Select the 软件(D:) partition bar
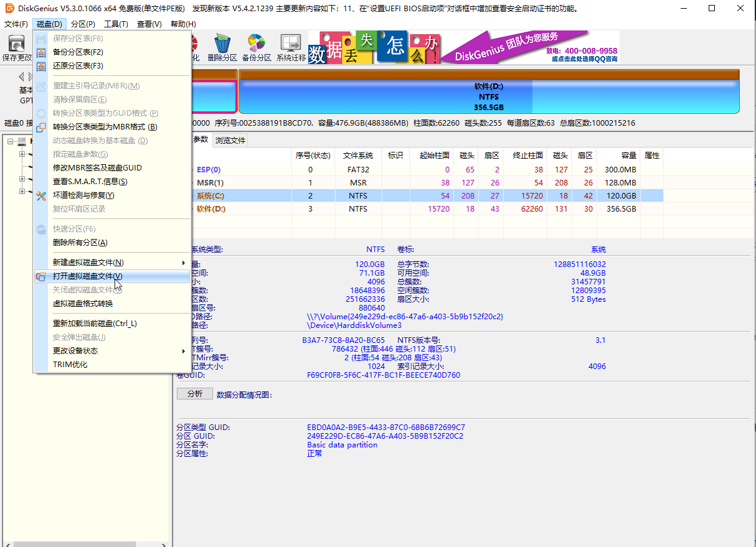Screen dimensions: 756x547 click(x=488, y=96)
